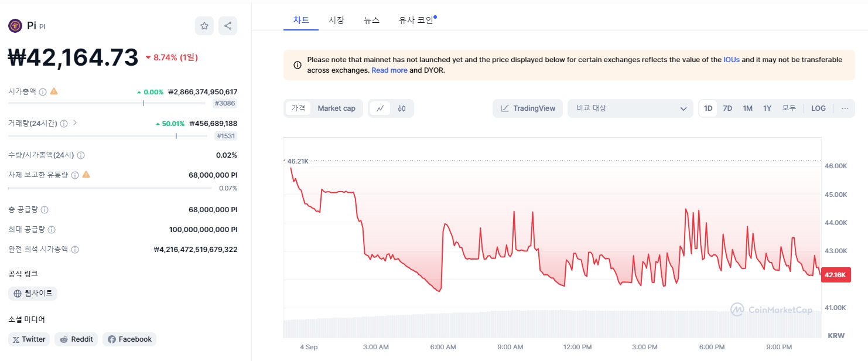Click info icon beside 시가총액
This screenshot has width=868, height=361.
(x=43, y=92)
